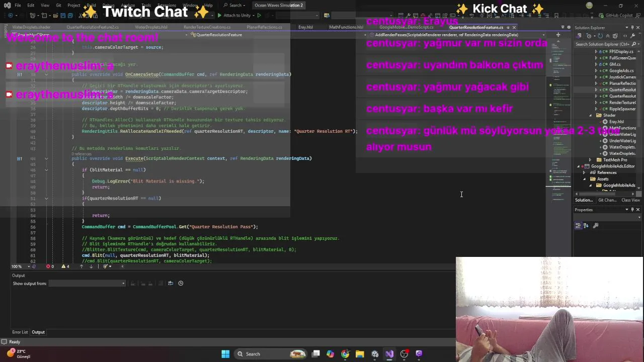Open the File menu

(18, 6)
